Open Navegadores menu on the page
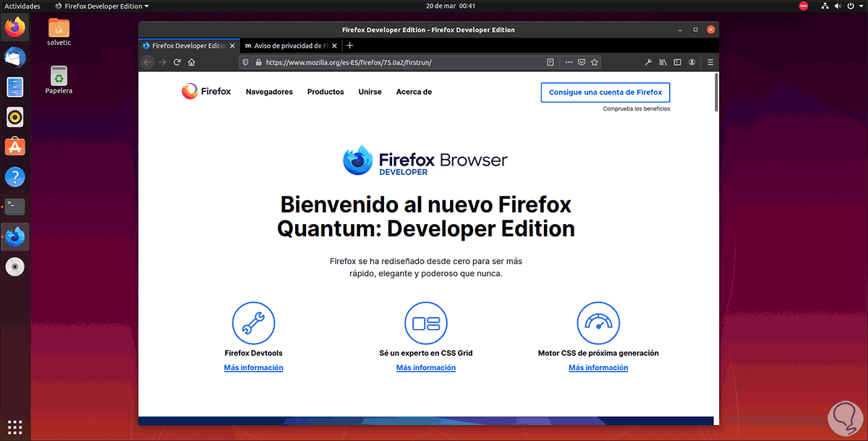The height and width of the screenshot is (441, 868). tap(269, 92)
